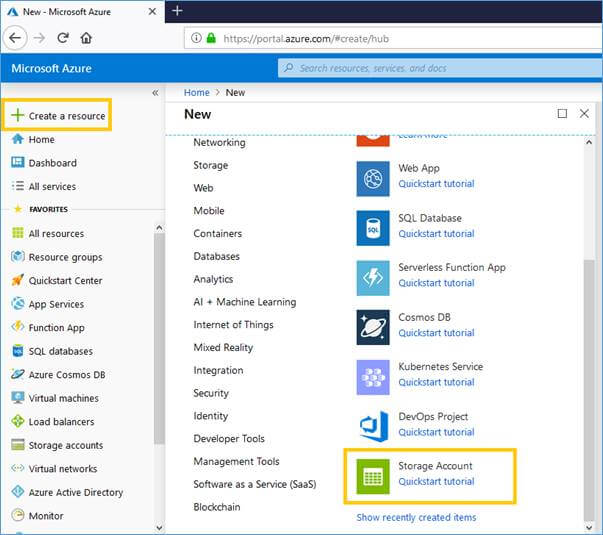Viewport: 603px width, 535px height.
Task: Select the Containers category
Action: pos(218,233)
